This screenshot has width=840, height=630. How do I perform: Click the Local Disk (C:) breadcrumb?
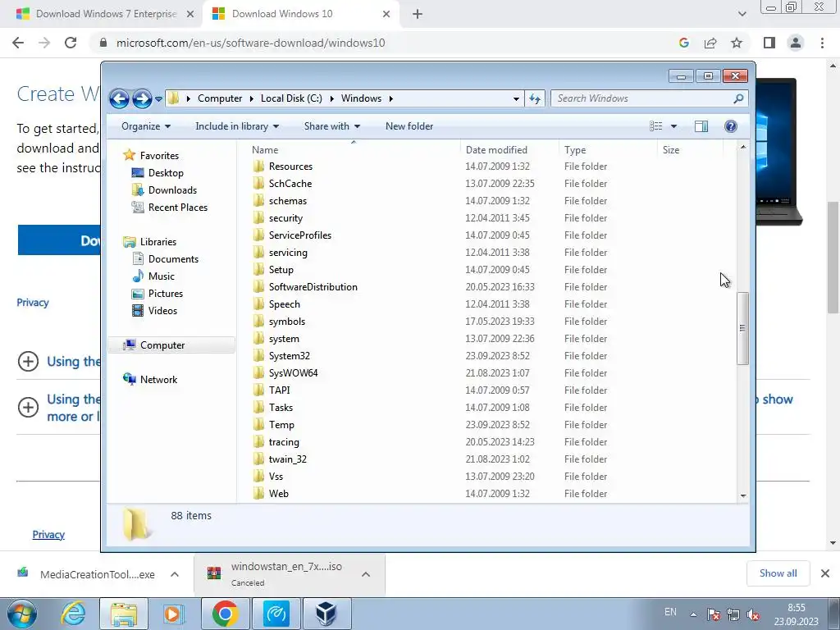point(291,98)
